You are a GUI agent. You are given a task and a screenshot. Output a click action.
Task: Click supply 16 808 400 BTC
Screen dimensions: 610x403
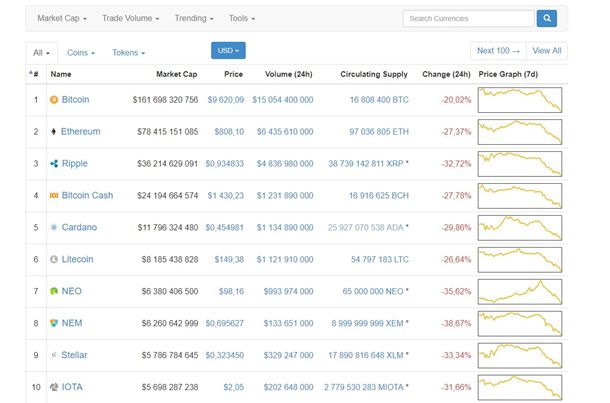pos(379,100)
